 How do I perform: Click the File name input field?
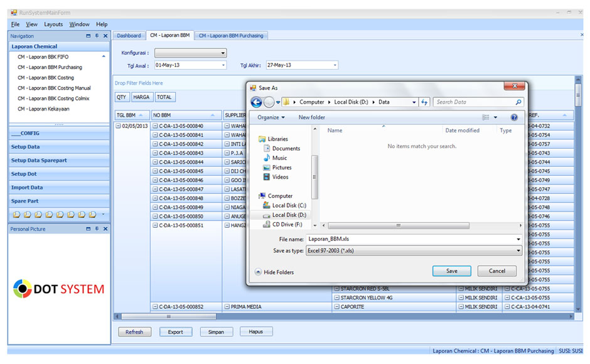[411, 239]
